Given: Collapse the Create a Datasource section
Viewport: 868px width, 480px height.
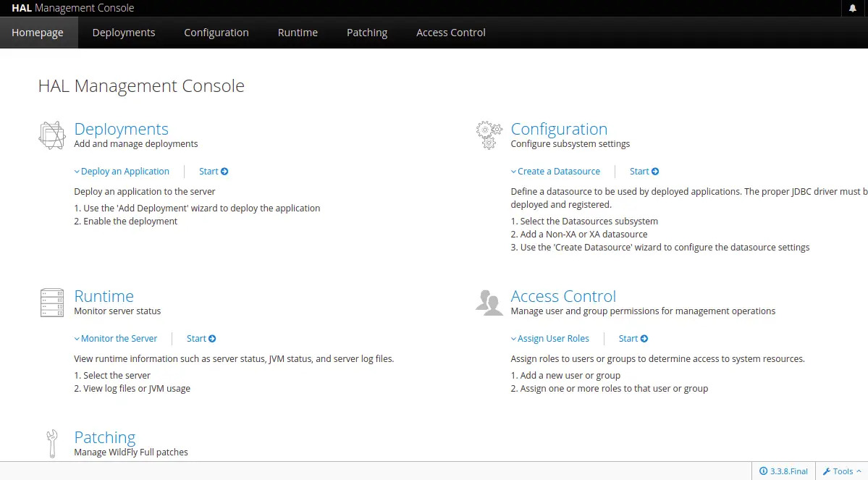Looking at the screenshot, I should click(555, 171).
